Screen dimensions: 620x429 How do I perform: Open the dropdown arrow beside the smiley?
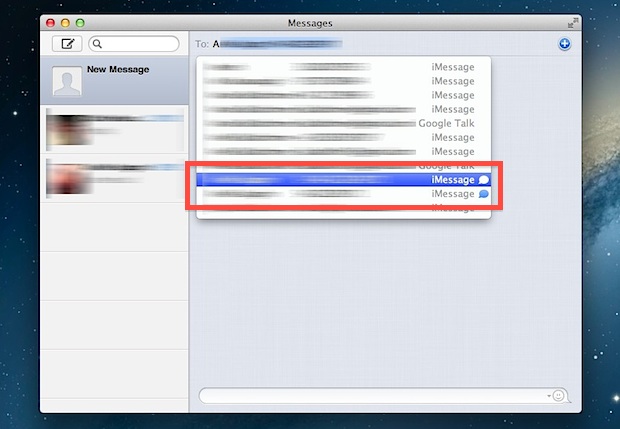pyautogui.click(x=549, y=396)
